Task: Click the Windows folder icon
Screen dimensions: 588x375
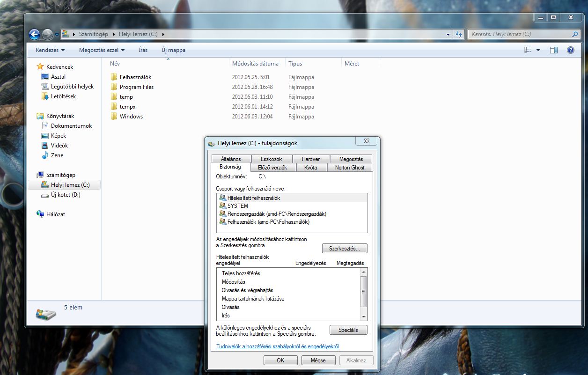Action: [114, 117]
